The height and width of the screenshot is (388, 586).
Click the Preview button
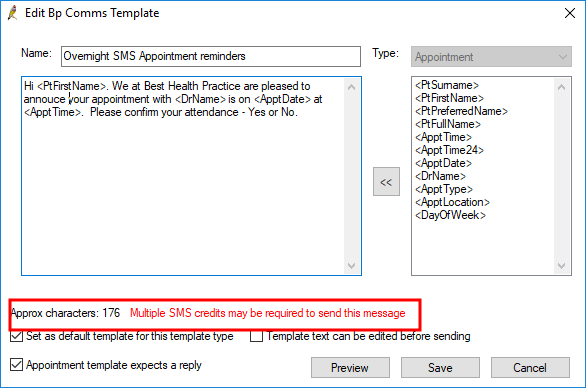tap(350, 367)
